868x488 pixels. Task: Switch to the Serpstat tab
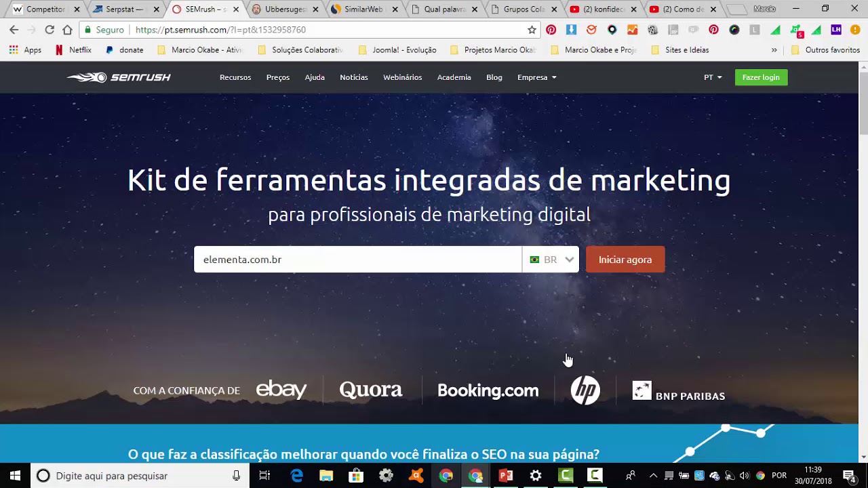[x=125, y=9]
